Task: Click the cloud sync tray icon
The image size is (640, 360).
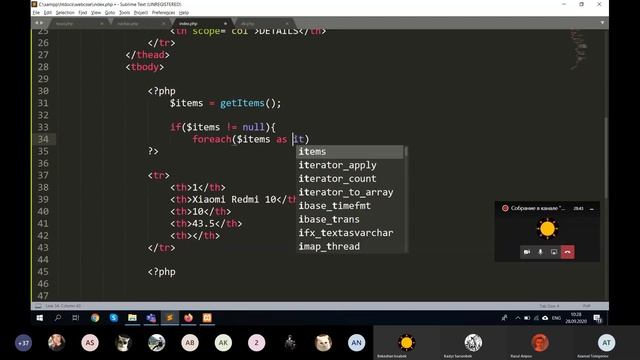Action: pyautogui.click(x=545, y=318)
